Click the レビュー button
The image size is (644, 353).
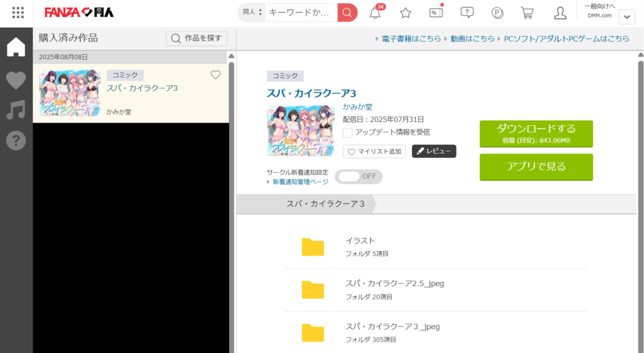point(434,151)
